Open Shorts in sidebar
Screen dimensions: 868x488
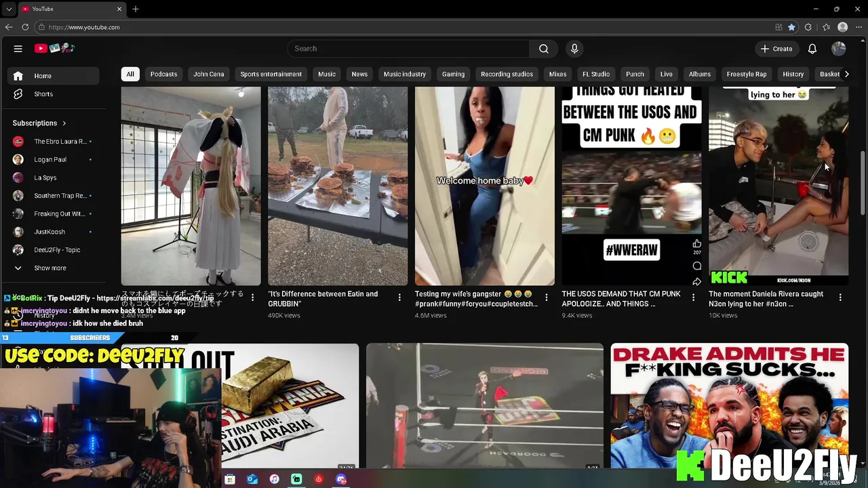[x=53, y=94]
